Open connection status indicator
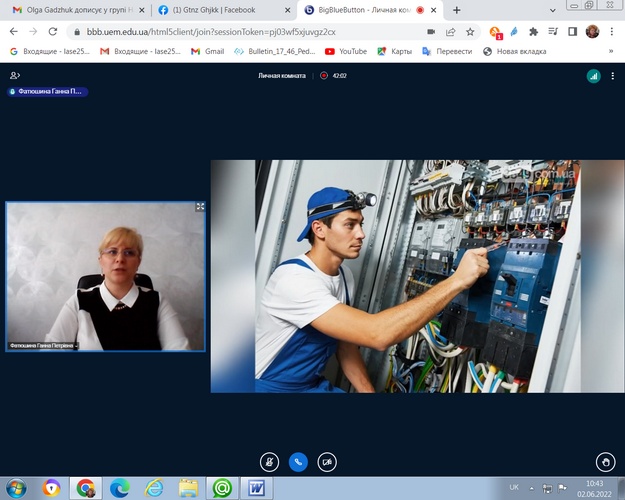The height and width of the screenshot is (500, 625). [593, 75]
